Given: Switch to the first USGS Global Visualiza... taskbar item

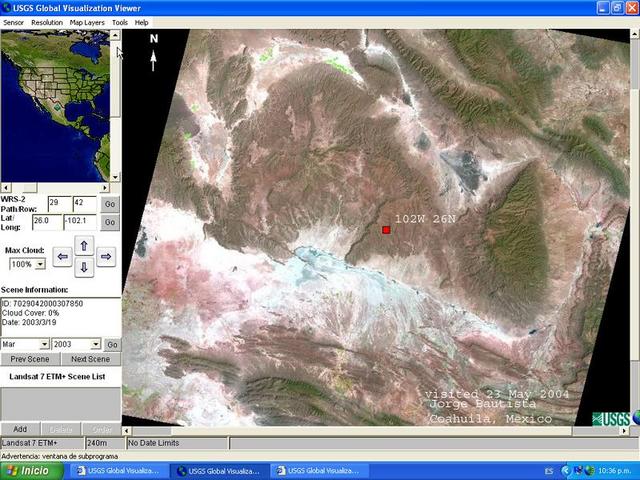Looking at the screenshot, I should [x=119, y=471].
